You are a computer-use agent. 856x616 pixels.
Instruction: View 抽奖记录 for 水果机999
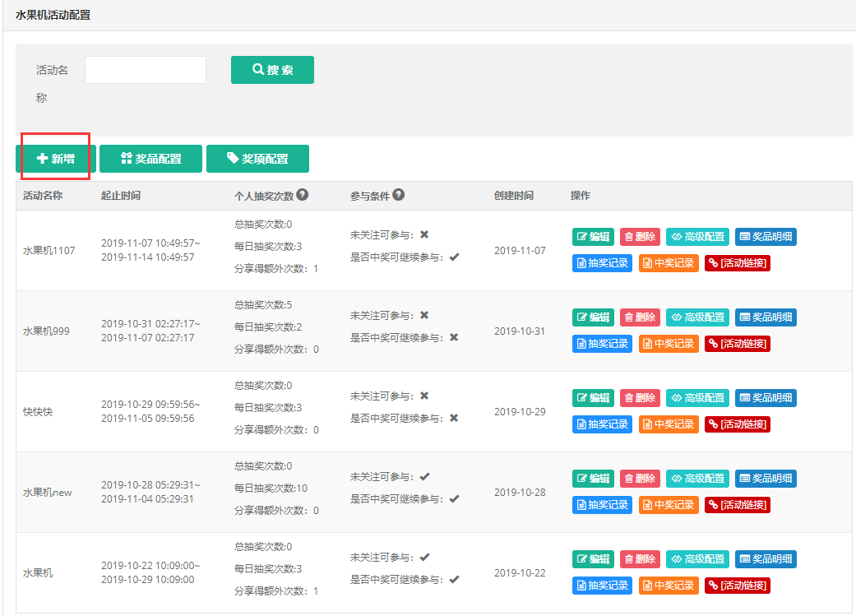coord(602,344)
